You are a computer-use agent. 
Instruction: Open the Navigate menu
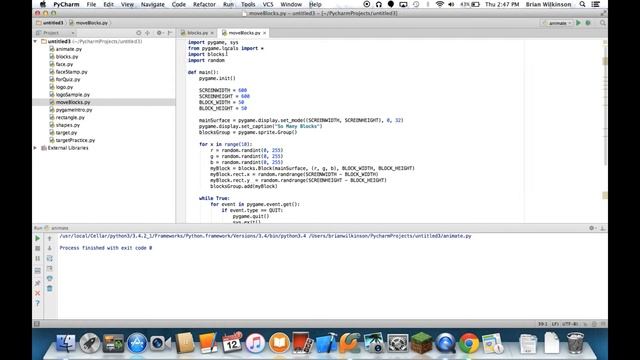(x=153, y=4)
